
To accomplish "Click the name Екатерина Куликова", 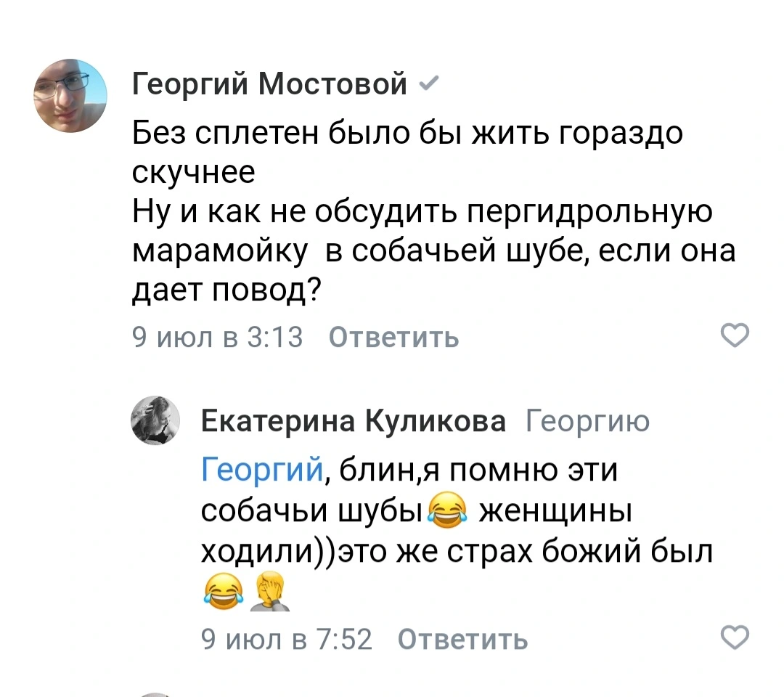I will [354, 421].
